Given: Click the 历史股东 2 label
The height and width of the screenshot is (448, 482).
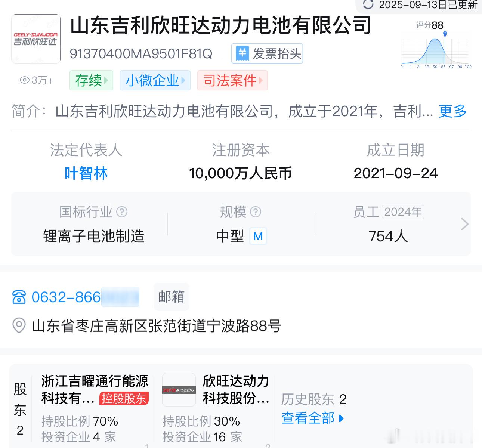Looking at the screenshot, I should (x=314, y=399).
